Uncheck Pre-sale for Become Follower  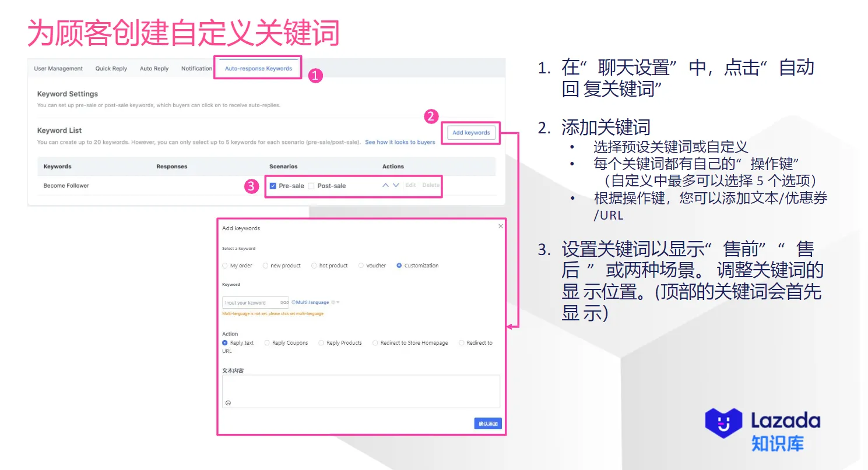pos(272,186)
